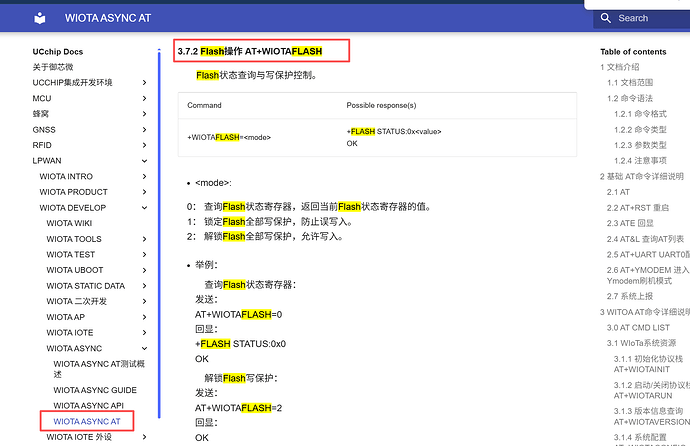Collapse the WIOTA ASYNC chevron
Image resolution: width=690 pixels, height=446 pixels.
coord(144,348)
